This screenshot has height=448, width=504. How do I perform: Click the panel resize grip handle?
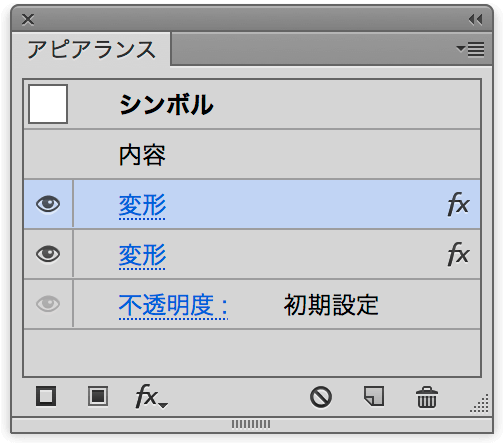click(x=480, y=403)
